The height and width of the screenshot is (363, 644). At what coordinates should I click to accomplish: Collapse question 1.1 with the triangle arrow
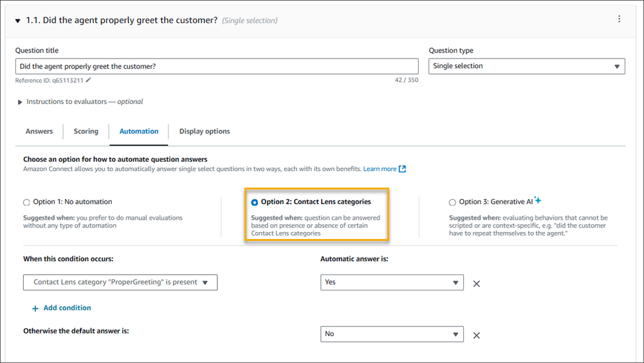[18, 21]
